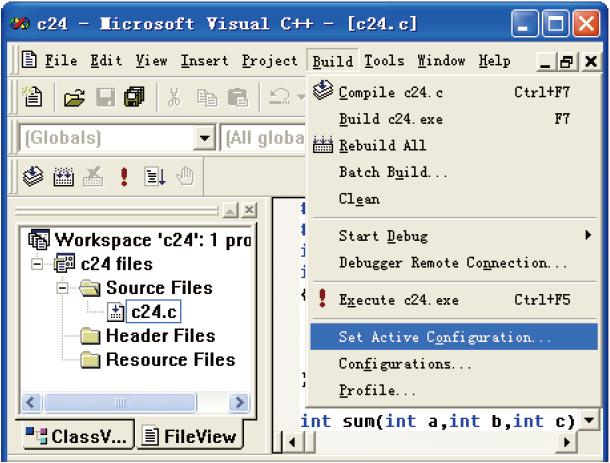This screenshot has height=463, width=610.
Task: Open the Edit menu
Action: tap(106, 61)
